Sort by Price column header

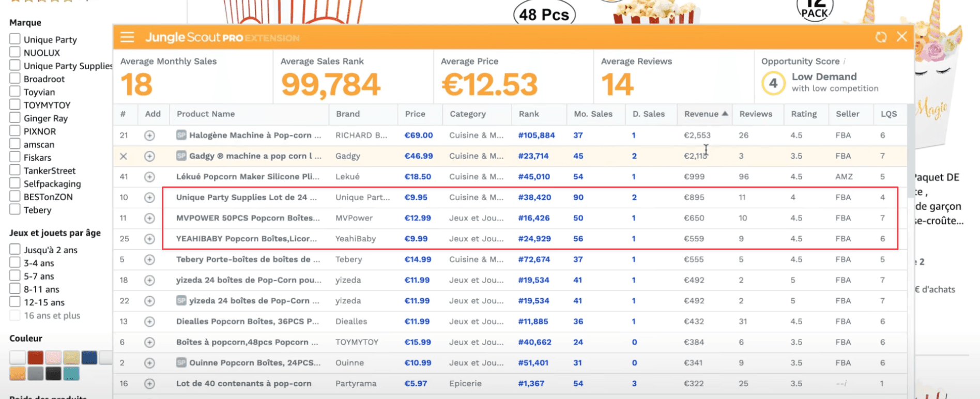point(415,114)
